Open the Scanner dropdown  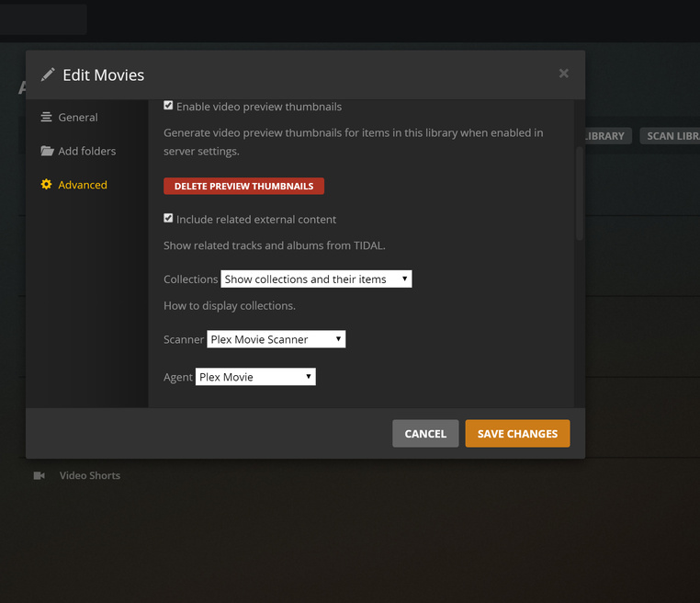click(276, 339)
